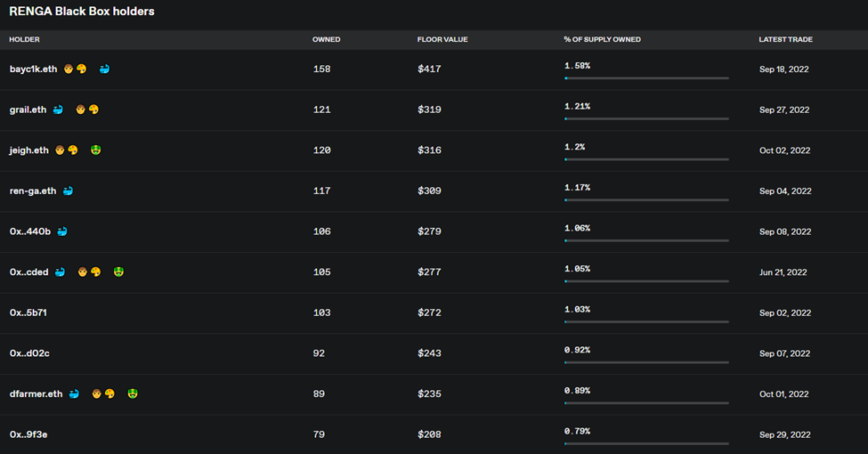Click the whale badge next to 0x..cded
The height and width of the screenshot is (454, 868).
point(60,272)
